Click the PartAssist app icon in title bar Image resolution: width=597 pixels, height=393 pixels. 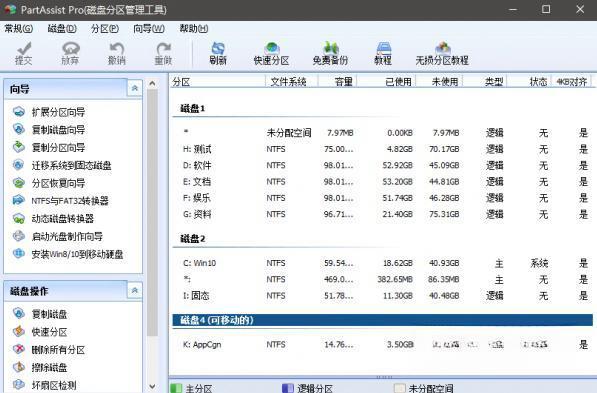click(x=10, y=10)
